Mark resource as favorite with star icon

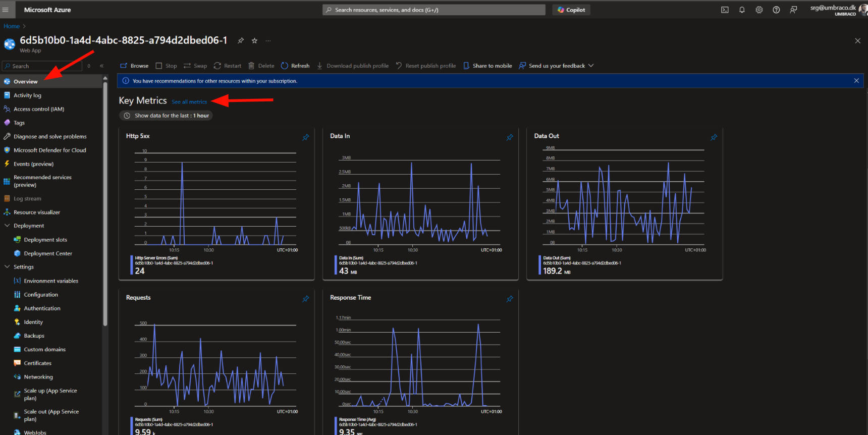254,41
